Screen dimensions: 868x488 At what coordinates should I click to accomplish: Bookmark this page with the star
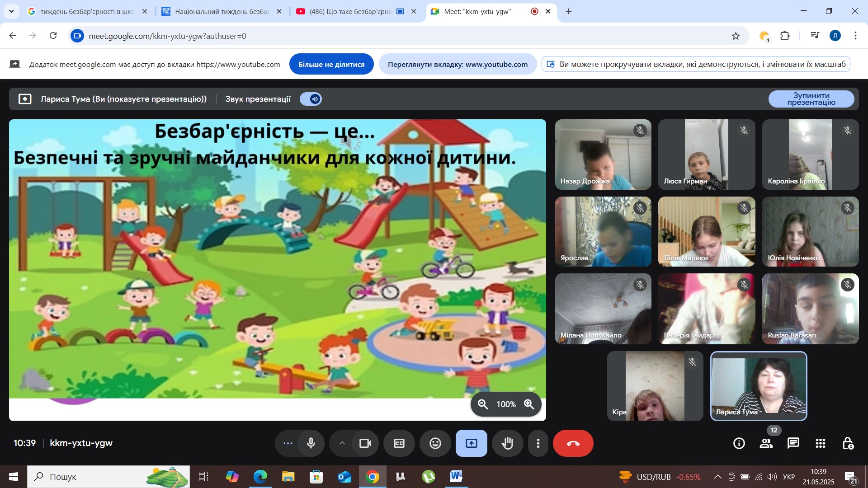(x=736, y=36)
